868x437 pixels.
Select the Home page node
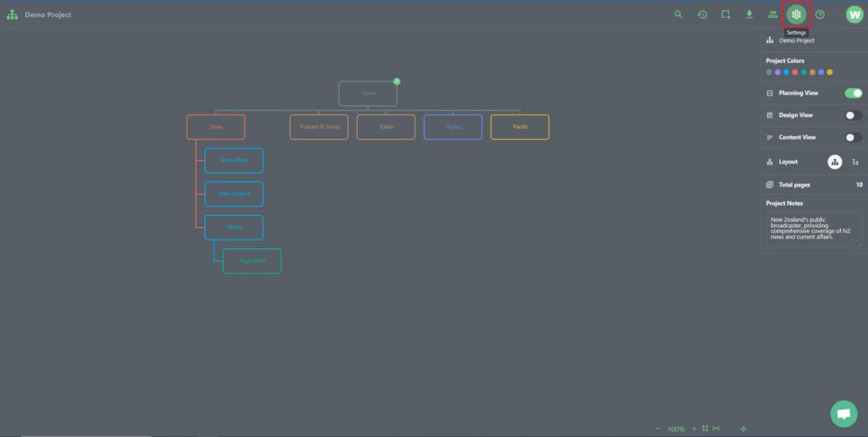368,93
